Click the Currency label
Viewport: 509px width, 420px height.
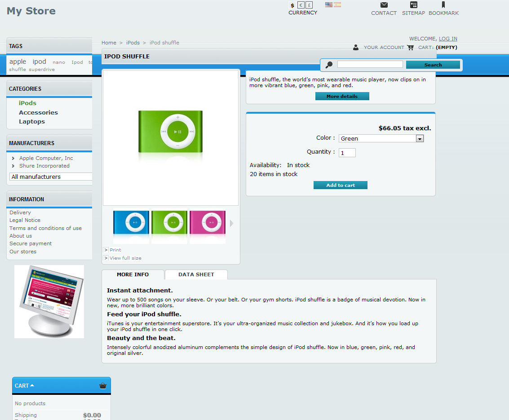click(x=303, y=13)
